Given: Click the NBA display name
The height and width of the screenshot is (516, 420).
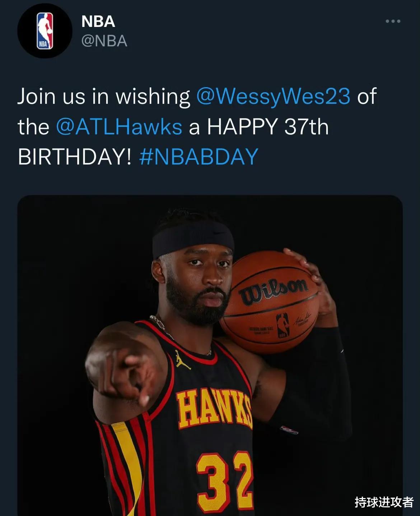Looking at the screenshot, I should pos(98,22).
